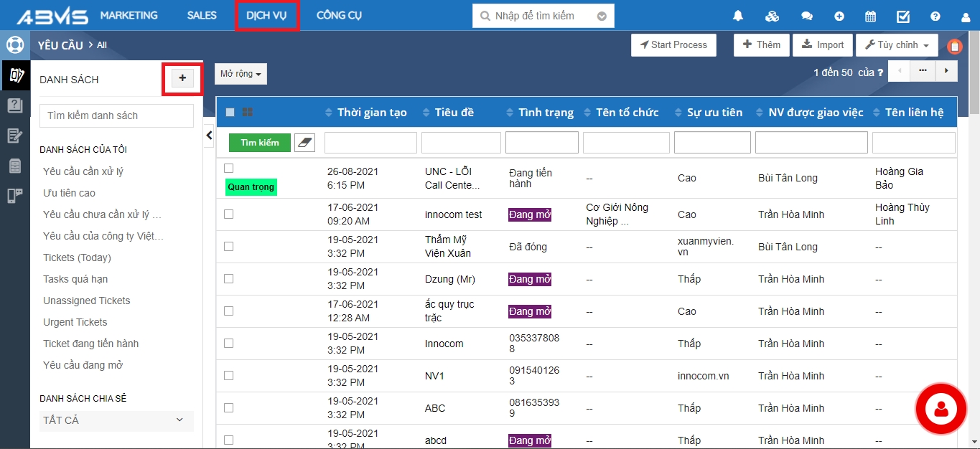This screenshot has width=980, height=449.
Task: Add a new list with plus icon
Action: (x=182, y=79)
